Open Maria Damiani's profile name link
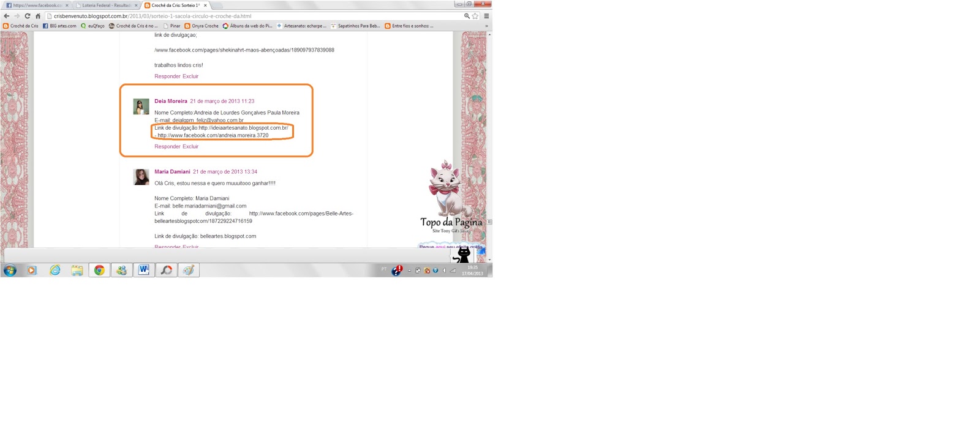The height and width of the screenshot is (445, 980). pyautogui.click(x=172, y=171)
